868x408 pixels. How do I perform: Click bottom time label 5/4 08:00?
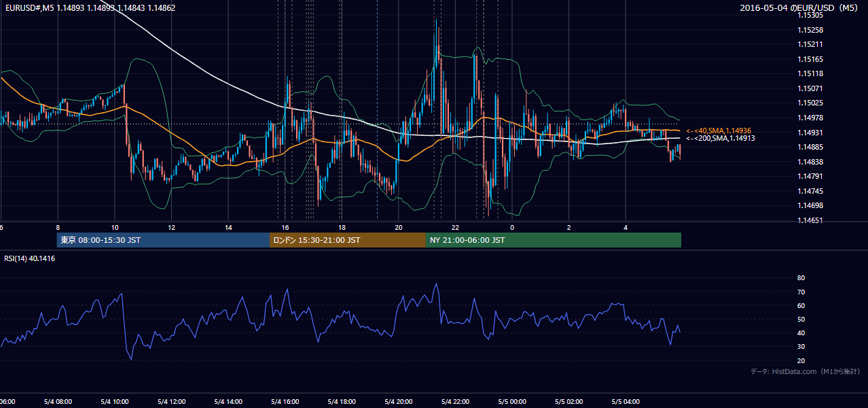click(58, 402)
